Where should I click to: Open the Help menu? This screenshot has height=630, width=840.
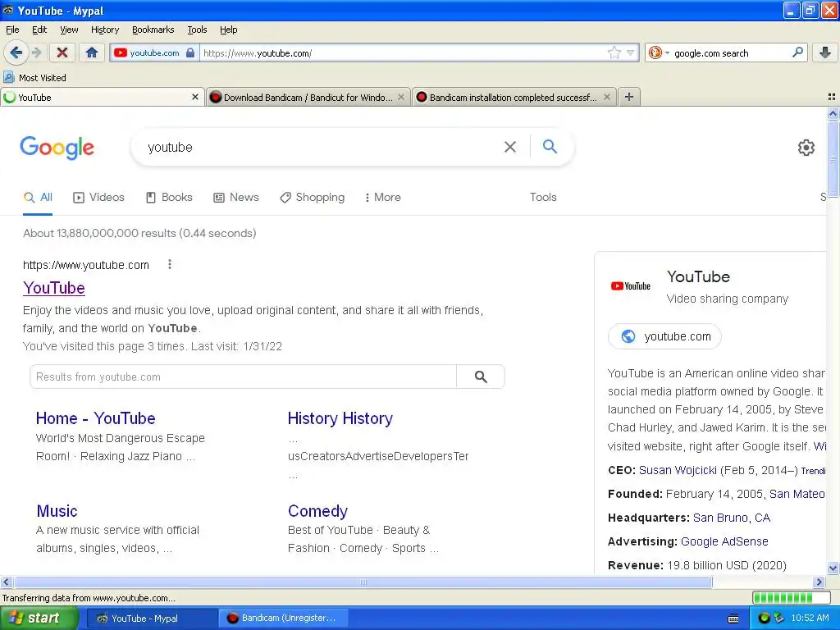[228, 30]
